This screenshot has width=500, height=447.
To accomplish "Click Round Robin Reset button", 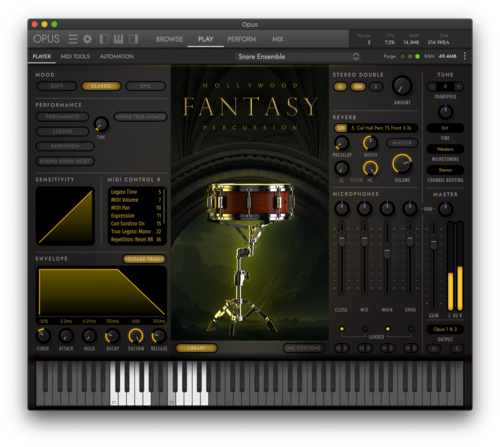I will click(x=65, y=161).
